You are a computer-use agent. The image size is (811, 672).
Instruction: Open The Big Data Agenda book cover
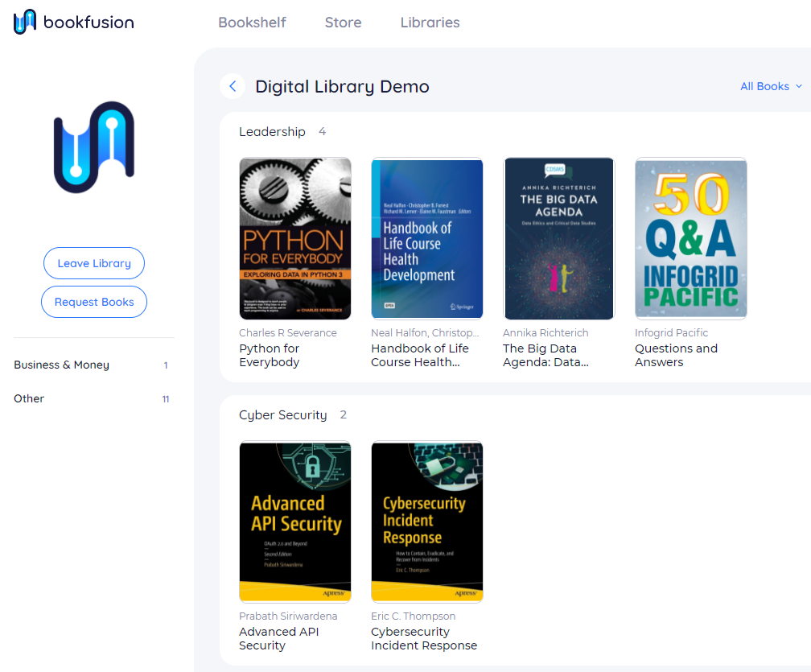pos(558,238)
